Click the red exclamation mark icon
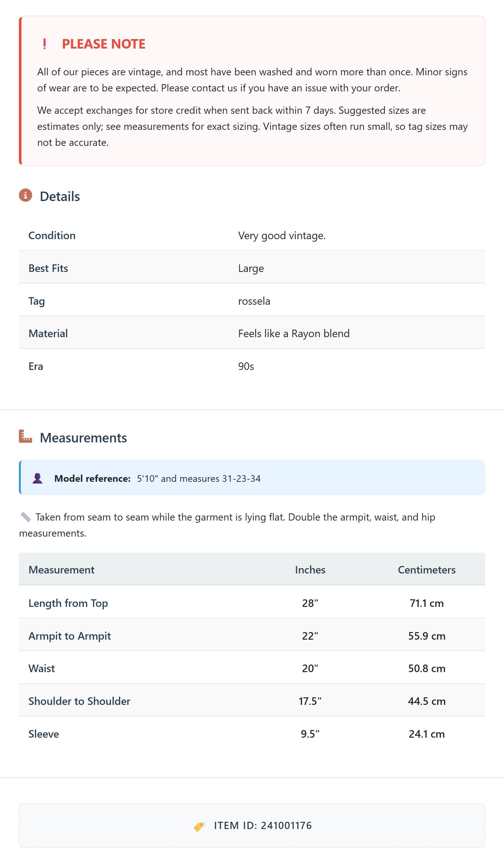The width and height of the screenshot is (504, 864). coord(44,44)
